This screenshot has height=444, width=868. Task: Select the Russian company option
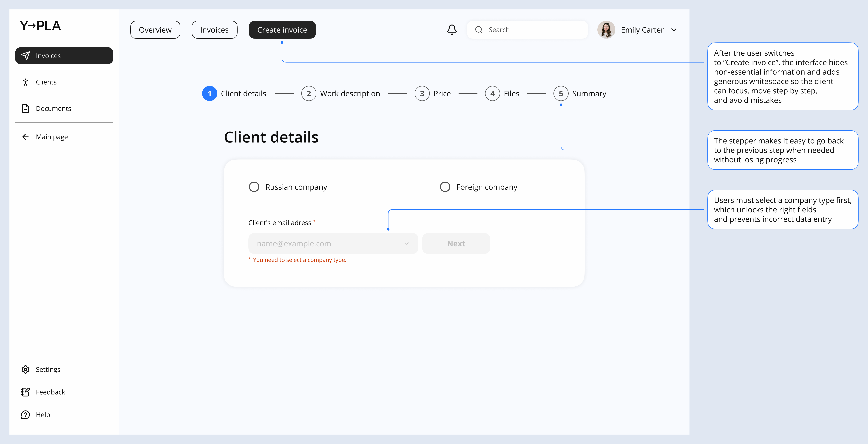point(254,187)
